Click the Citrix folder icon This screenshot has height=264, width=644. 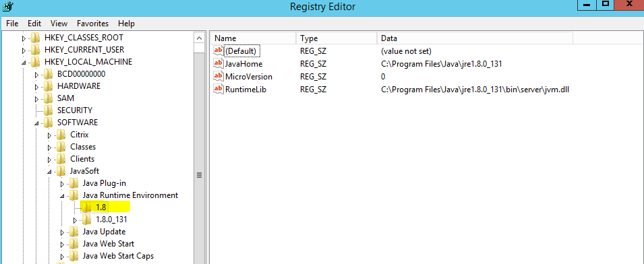tap(61, 135)
